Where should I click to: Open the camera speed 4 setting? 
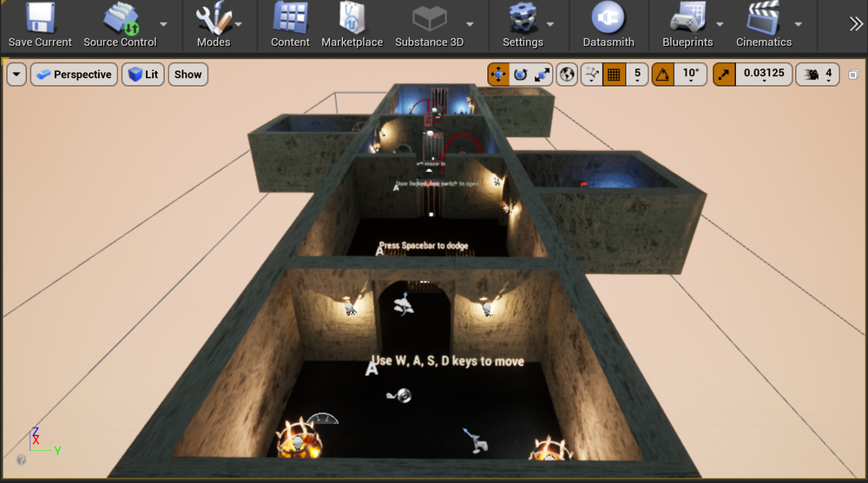click(x=818, y=75)
